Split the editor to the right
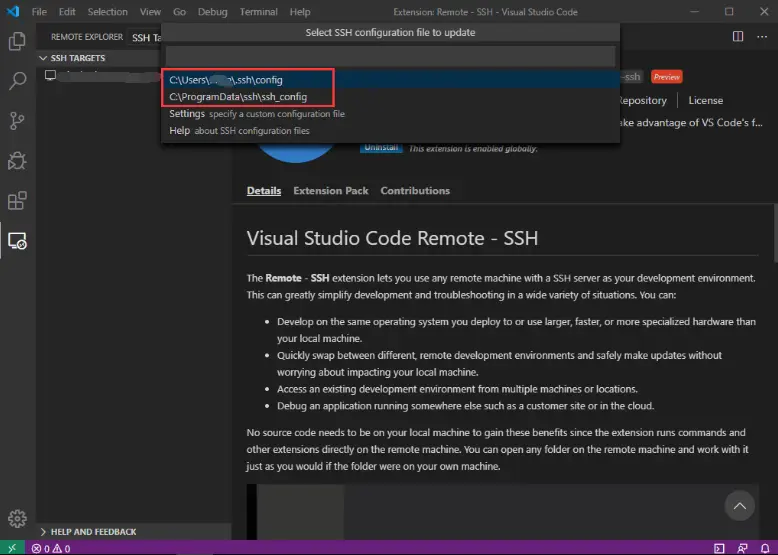778x555 pixels. click(x=738, y=37)
